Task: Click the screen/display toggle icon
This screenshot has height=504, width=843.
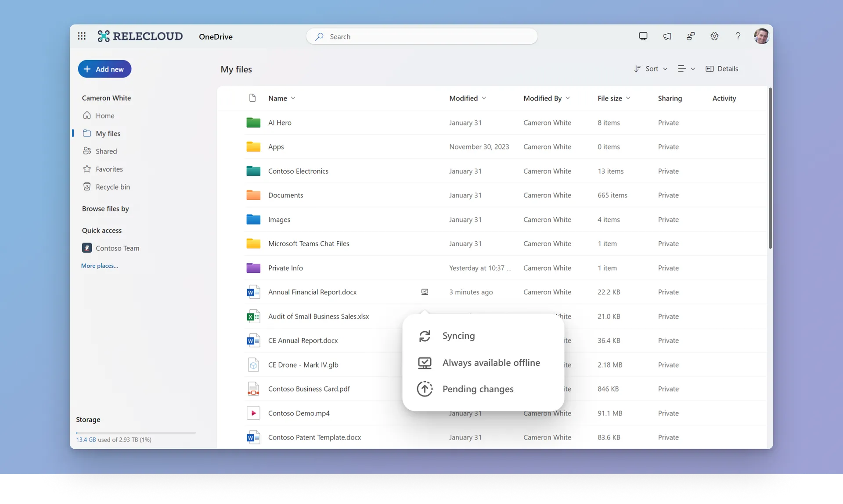Action: pos(643,36)
